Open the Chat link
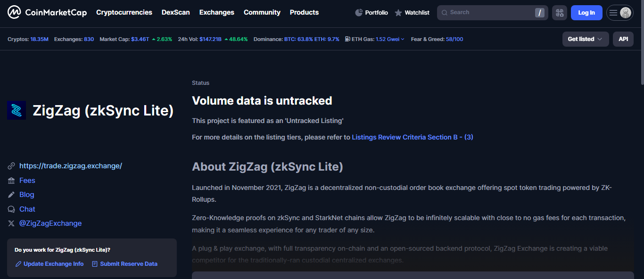Image resolution: width=644 pixels, height=279 pixels. pos(27,209)
